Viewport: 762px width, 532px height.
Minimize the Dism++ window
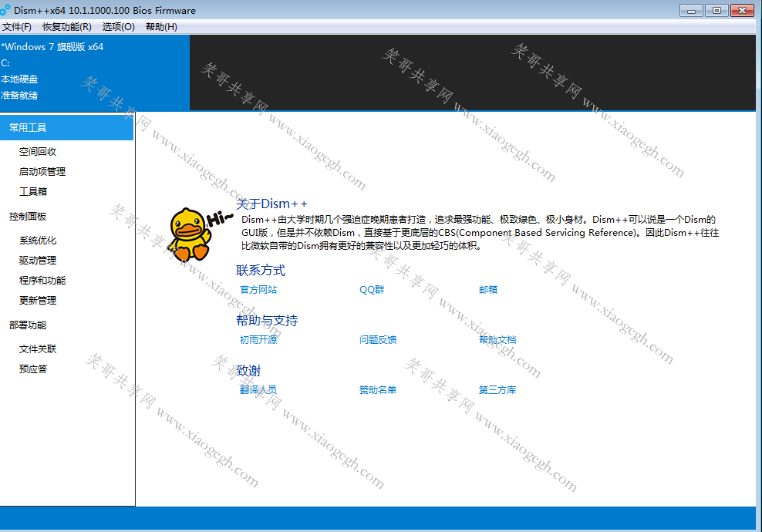click(x=691, y=10)
